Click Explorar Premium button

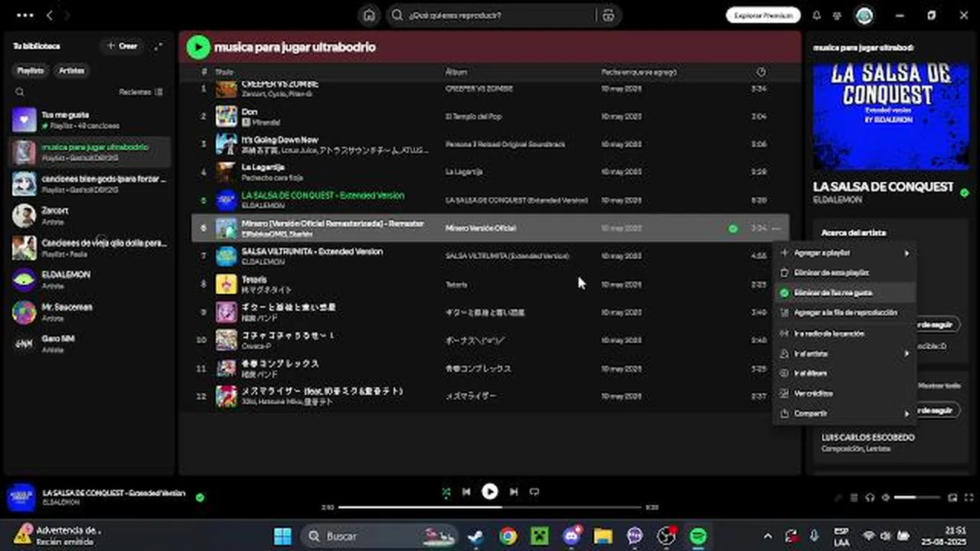(763, 15)
